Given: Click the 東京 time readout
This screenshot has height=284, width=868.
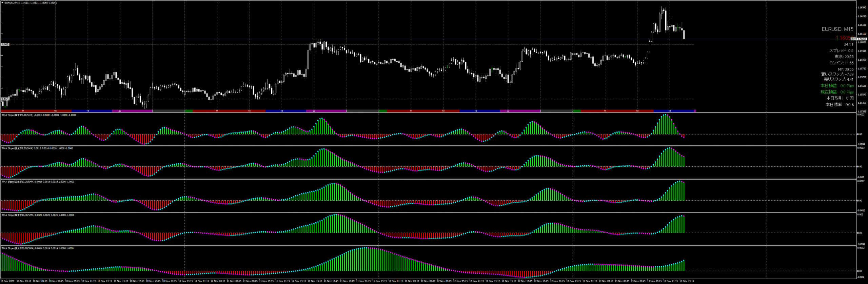Looking at the screenshot, I should point(844,57).
